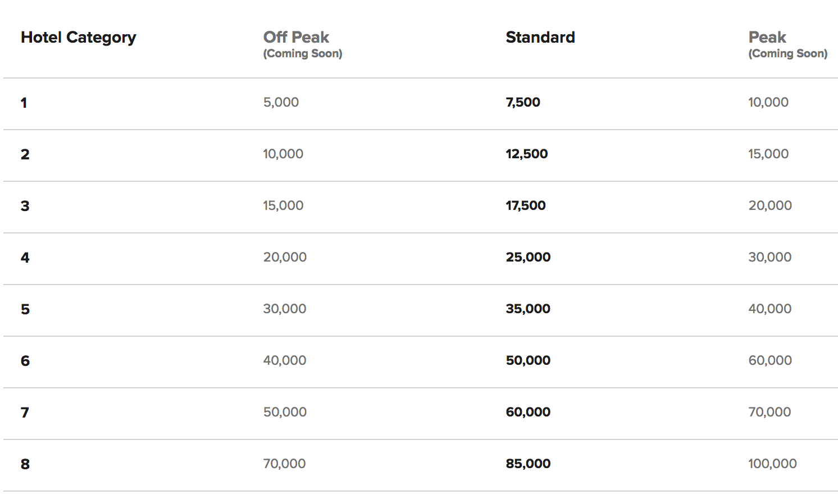Click the 12,500 standard points cell
Viewport: 838px width, 504px height.
point(526,154)
